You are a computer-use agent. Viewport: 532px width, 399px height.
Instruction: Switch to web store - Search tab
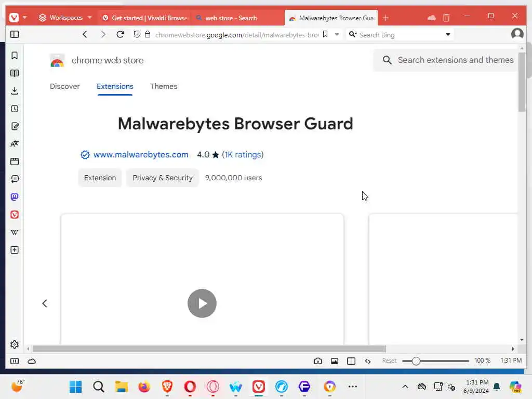[231, 18]
